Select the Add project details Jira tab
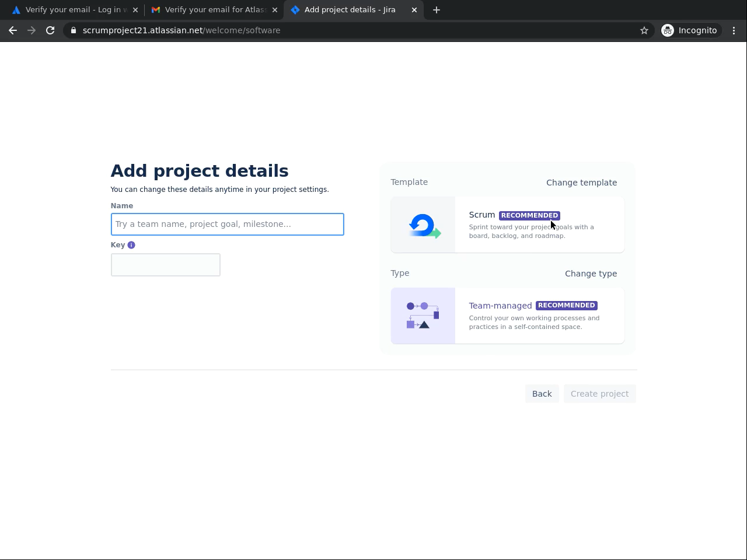 [x=353, y=10]
